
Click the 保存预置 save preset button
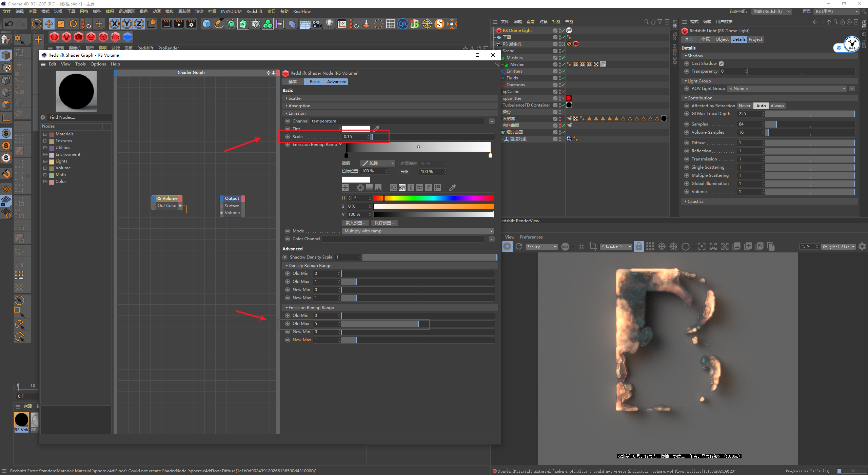coord(384,223)
